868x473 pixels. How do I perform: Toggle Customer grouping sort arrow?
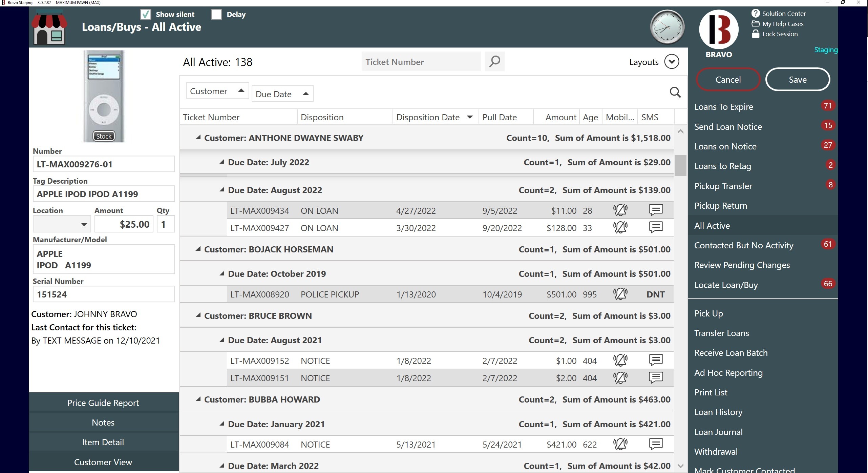pos(241,90)
